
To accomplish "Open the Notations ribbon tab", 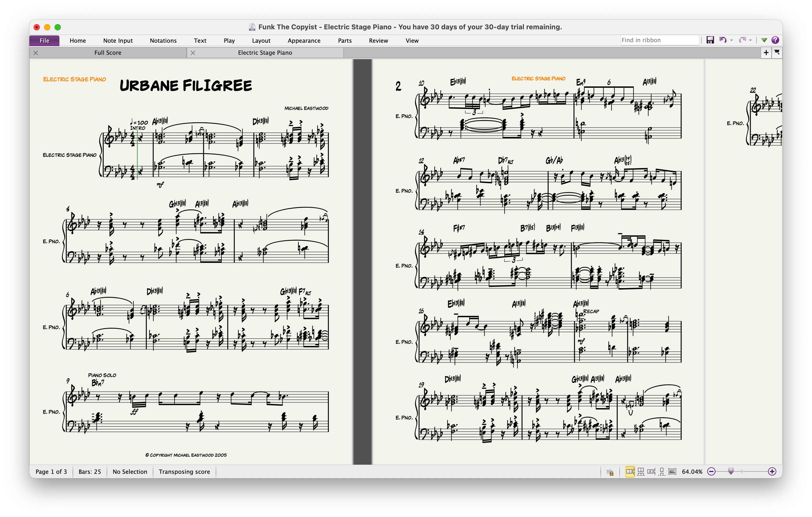I will point(163,40).
